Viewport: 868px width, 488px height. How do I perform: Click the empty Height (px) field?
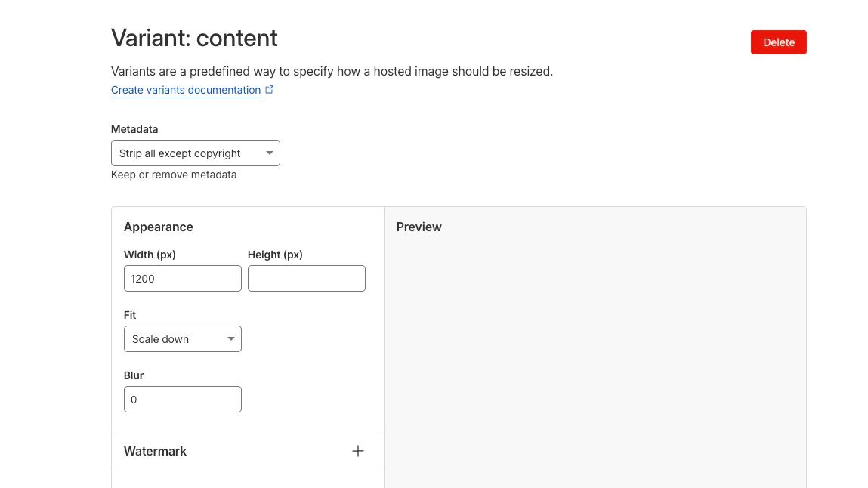tap(306, 279)
